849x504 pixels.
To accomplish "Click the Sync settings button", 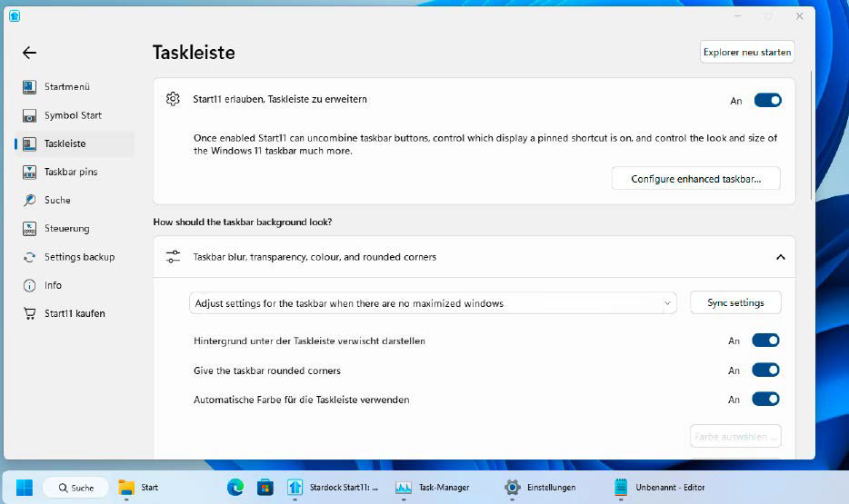I will 735,302.
